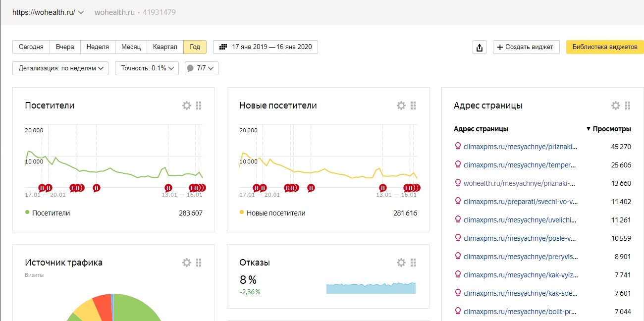The image size is (644, 321).
Task: Click the icon beside climaxpms.ru/mesyachnye/posle-v row
Action: coord(458,238)
